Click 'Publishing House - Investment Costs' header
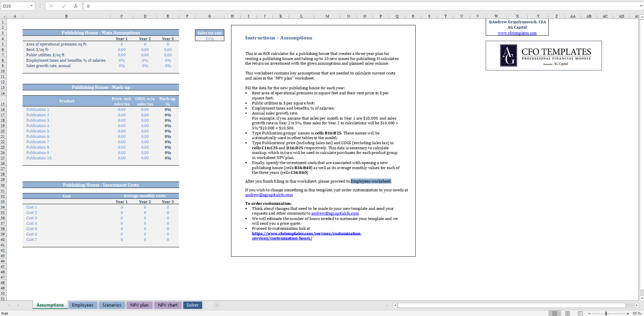Viewport: 644px width, 316px height. pyautogui.click(x=101, y=185)
